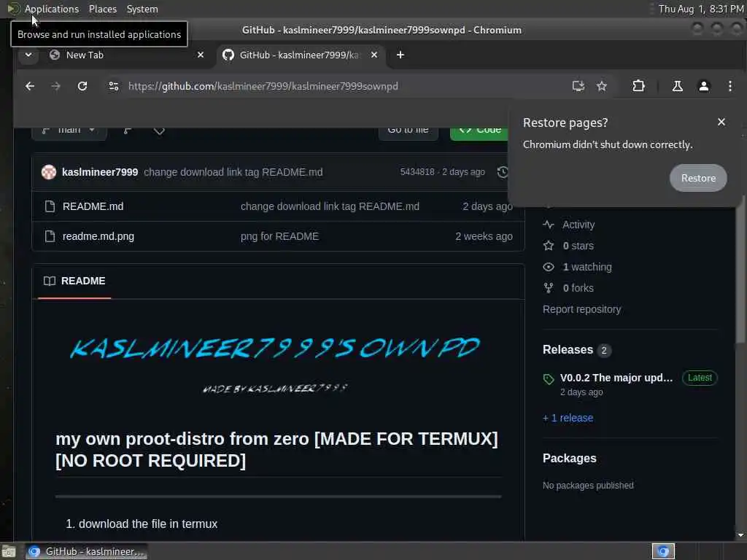This screenshot has width=747, height=560.
Task: Dismiss the Restore pages popup
Action: (x=721, y=122)
